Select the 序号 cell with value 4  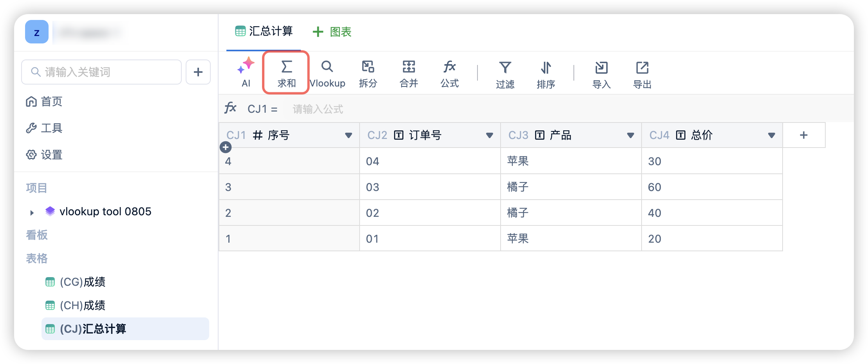(289, 161)
